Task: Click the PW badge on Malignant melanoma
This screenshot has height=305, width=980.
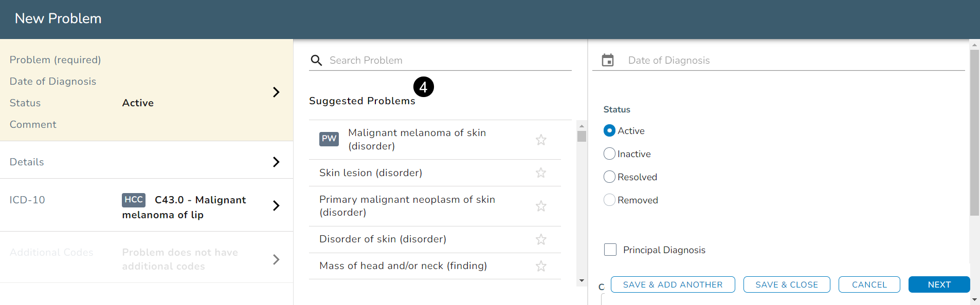Action: (x=329, y=139)
